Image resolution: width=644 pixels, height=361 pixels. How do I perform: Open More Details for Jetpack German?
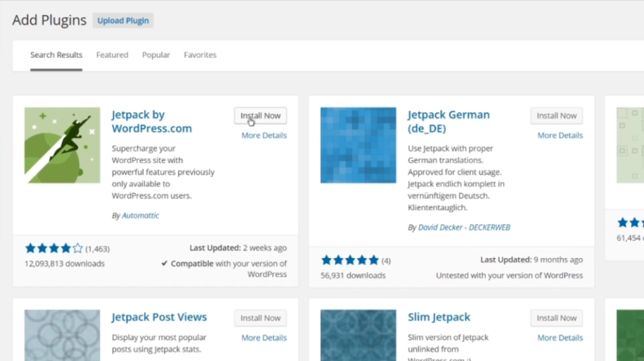coord(560,135)
